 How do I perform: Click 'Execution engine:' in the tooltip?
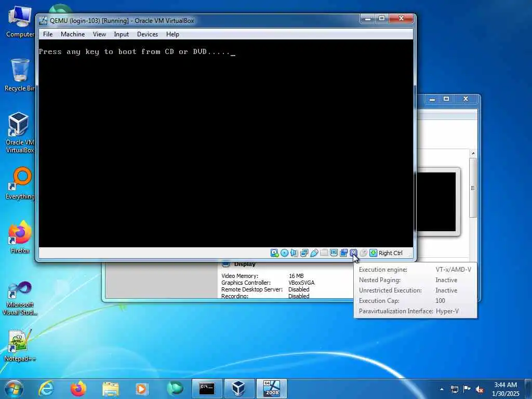coord(383,270)
